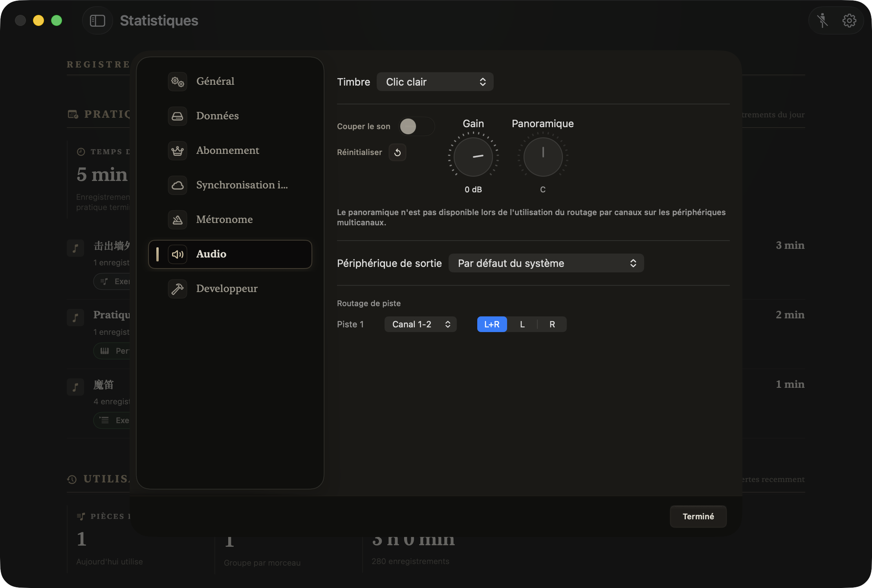Click the Aujourd'hui utilise text

110,562
